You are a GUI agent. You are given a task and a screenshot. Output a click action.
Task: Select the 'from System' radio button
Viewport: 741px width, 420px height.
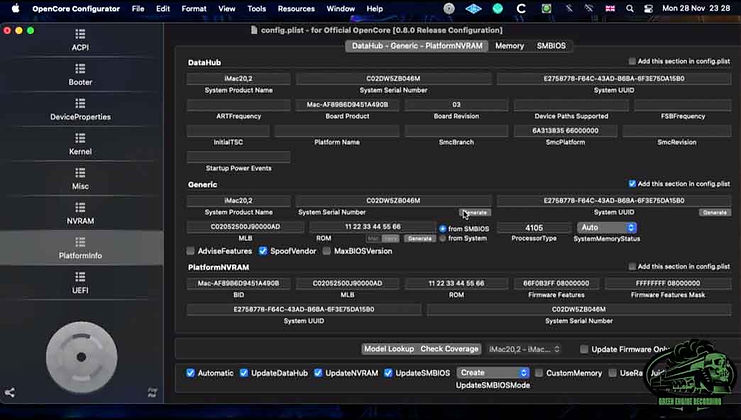coord(442,238)
